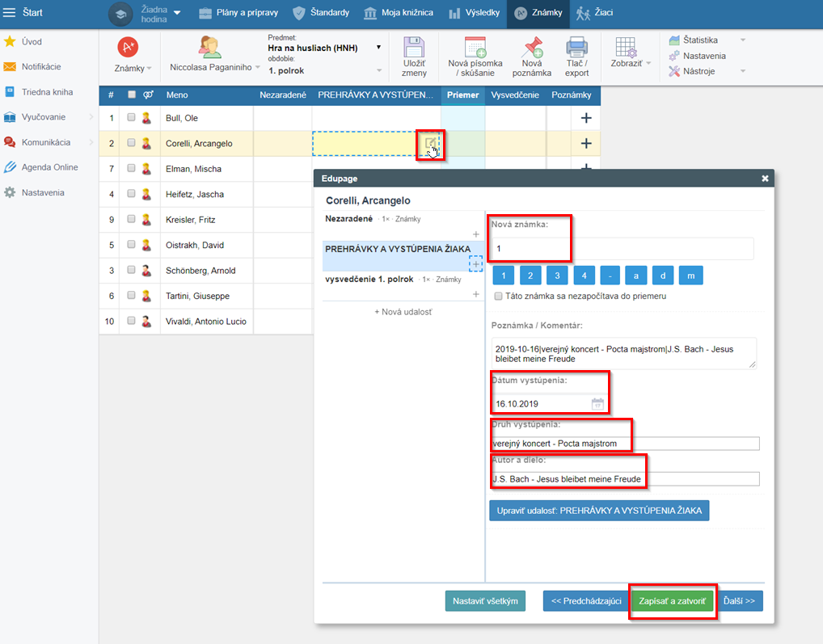Click edit icon in Corelli's grade cell

point(431,143)
